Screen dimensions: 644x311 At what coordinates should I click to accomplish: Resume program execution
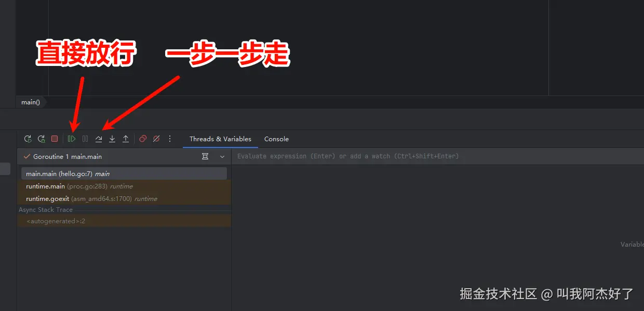point(72,139)
